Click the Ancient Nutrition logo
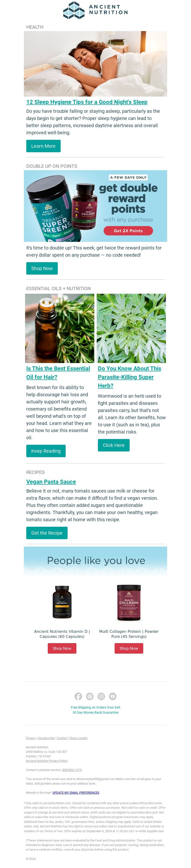The image size is (191, 868). pyautogui.click(x=95, y=10)
